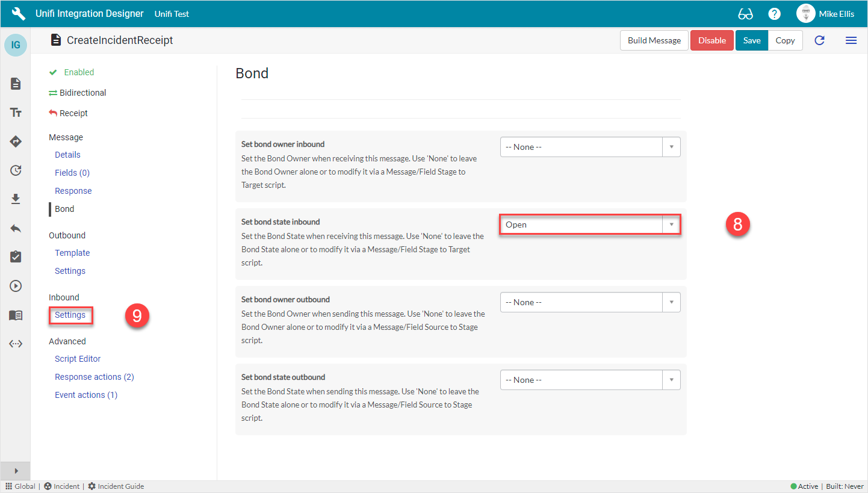868x493 pixels.
Task: Click the sidebar expand arrow at bottom left
Action: (x=15, y=471)
